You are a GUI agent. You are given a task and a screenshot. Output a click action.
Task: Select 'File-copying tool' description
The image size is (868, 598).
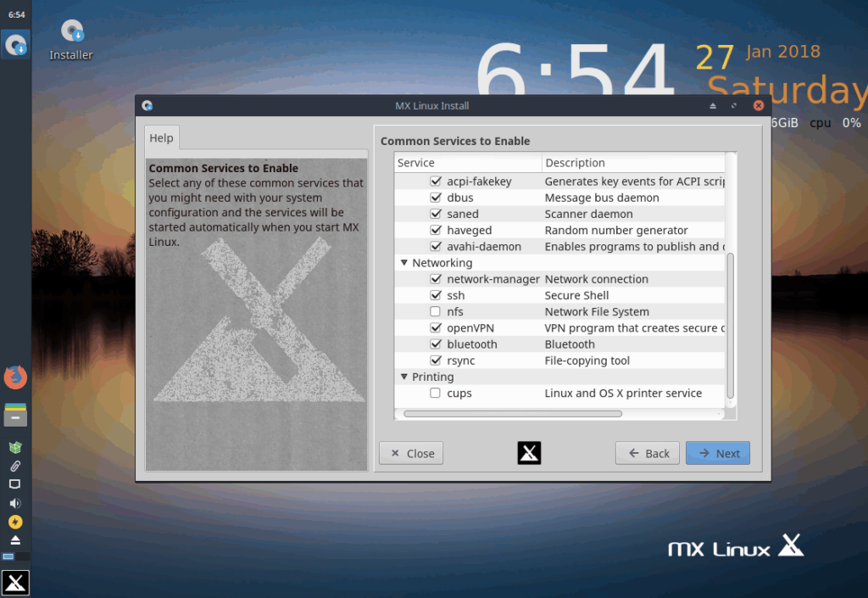(587, 361)
